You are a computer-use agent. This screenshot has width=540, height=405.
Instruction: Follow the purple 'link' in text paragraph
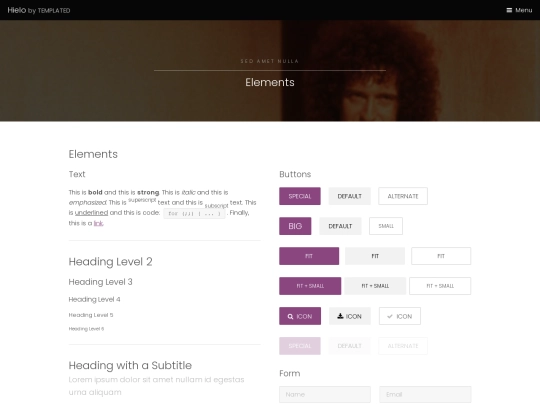98,223
